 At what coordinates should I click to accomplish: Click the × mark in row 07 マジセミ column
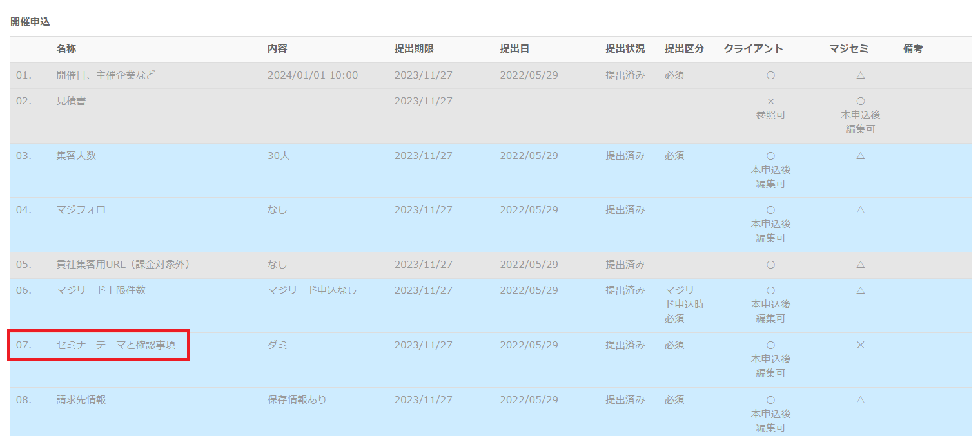[x=860, y=345]
